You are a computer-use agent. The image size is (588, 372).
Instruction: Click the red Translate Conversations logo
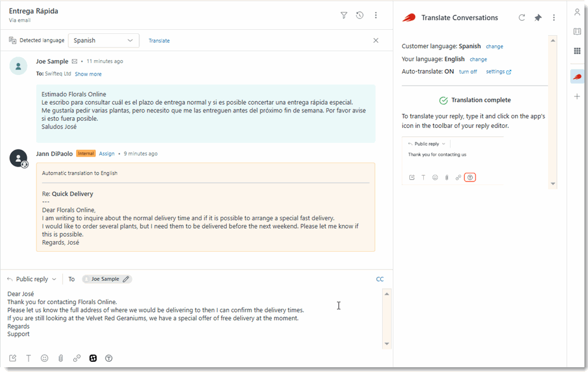(409, 18)
